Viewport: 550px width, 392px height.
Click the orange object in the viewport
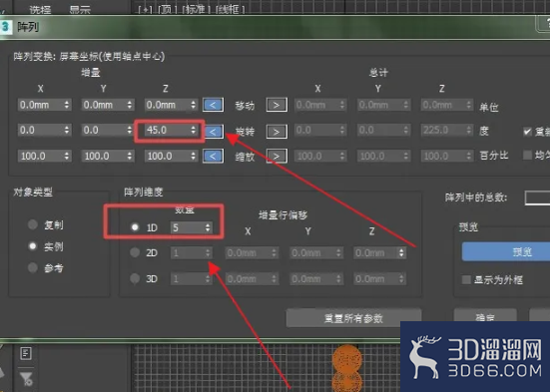[346, 367]
